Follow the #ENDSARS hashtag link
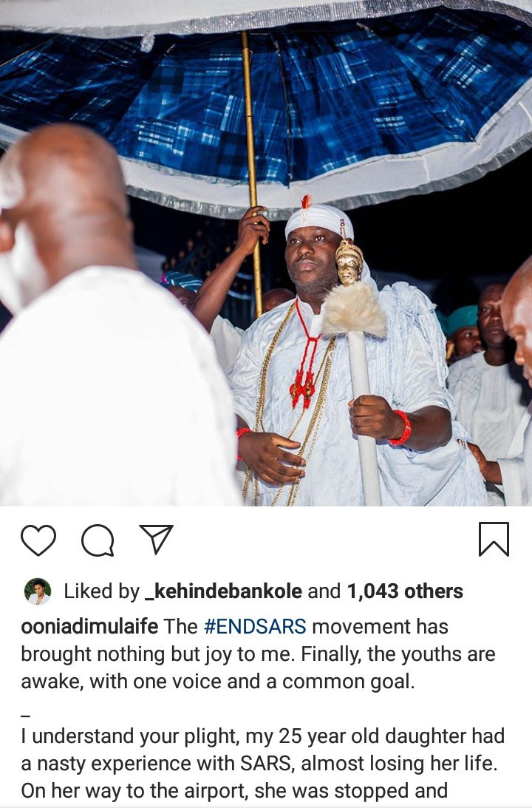This screenshot has height=808, width=532. pyautogui.click(x=255, y=626)
